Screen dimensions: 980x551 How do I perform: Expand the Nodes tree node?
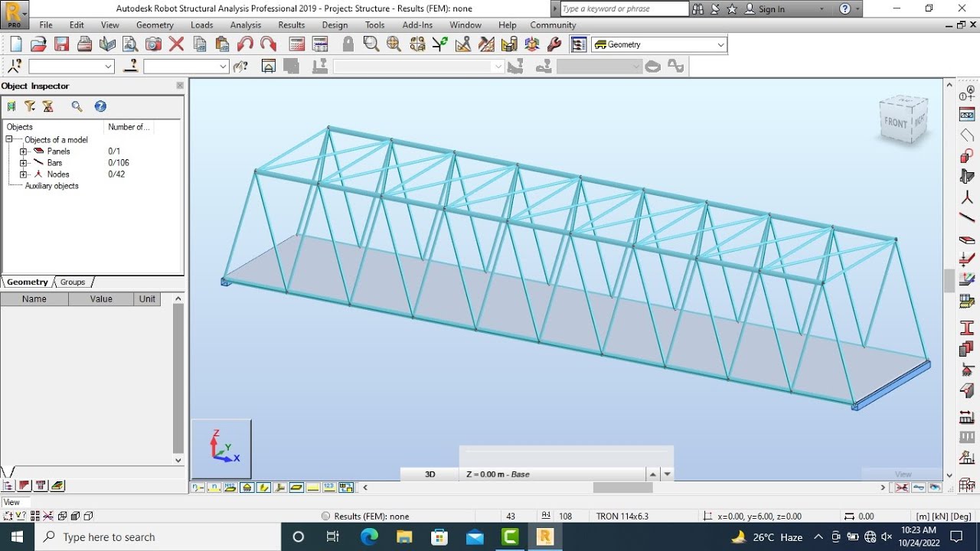(23, 174)
